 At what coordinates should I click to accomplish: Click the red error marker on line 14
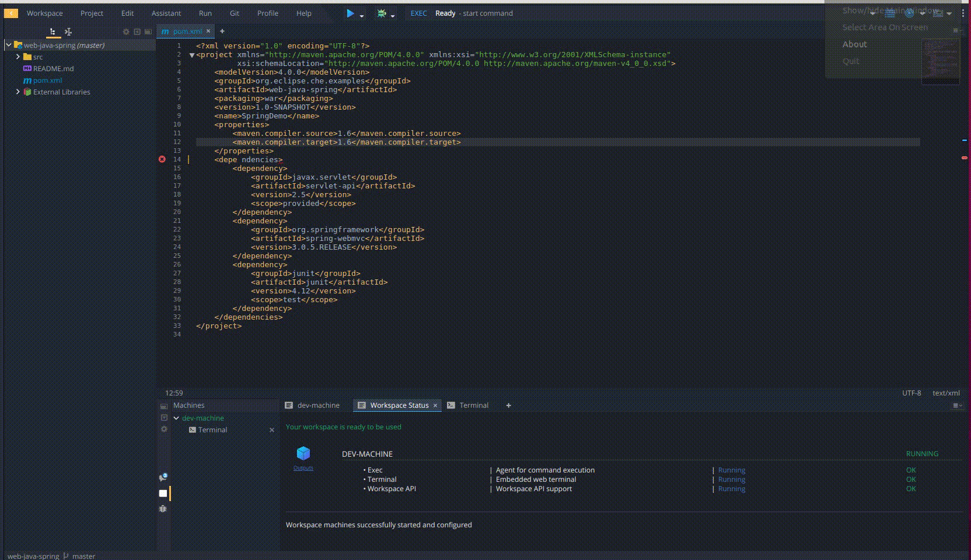(162, 159)
